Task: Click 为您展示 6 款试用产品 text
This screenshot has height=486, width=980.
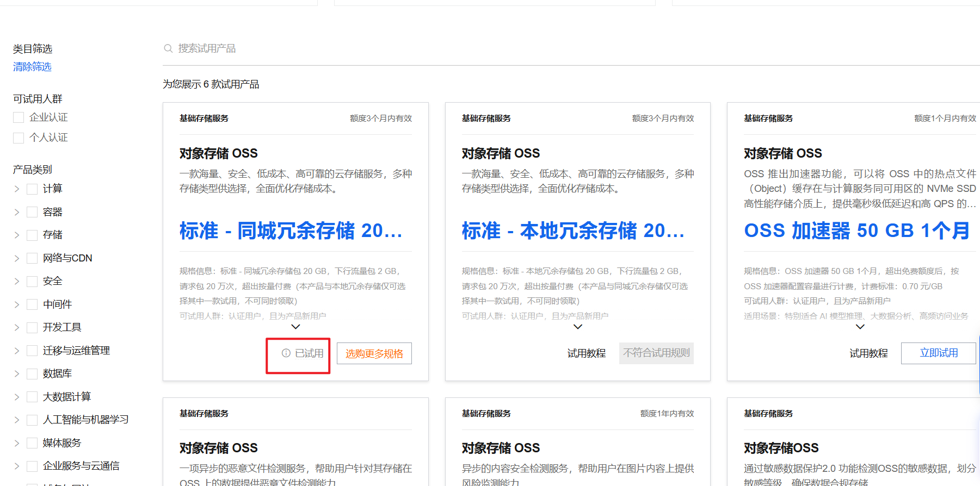Action: [211, 84]
